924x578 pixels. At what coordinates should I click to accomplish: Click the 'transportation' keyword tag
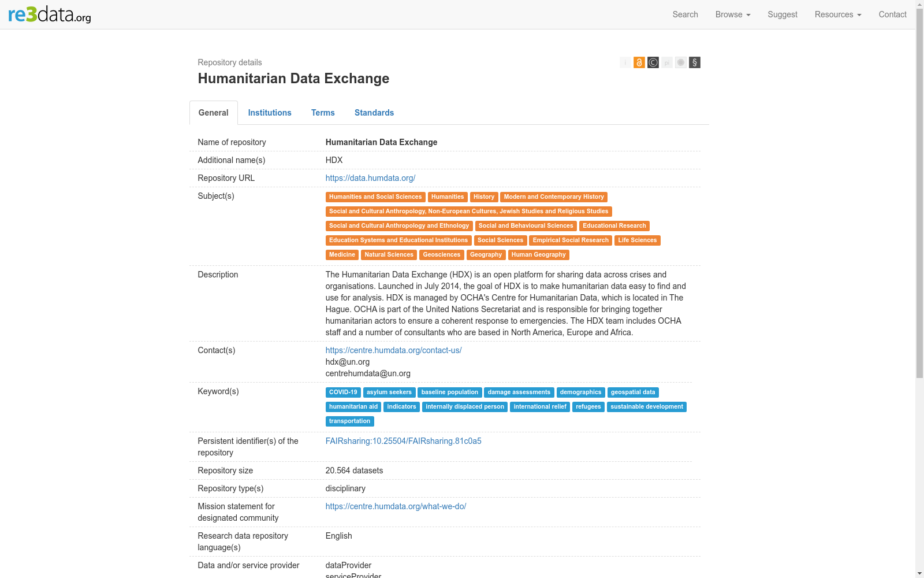click(350, 421)
